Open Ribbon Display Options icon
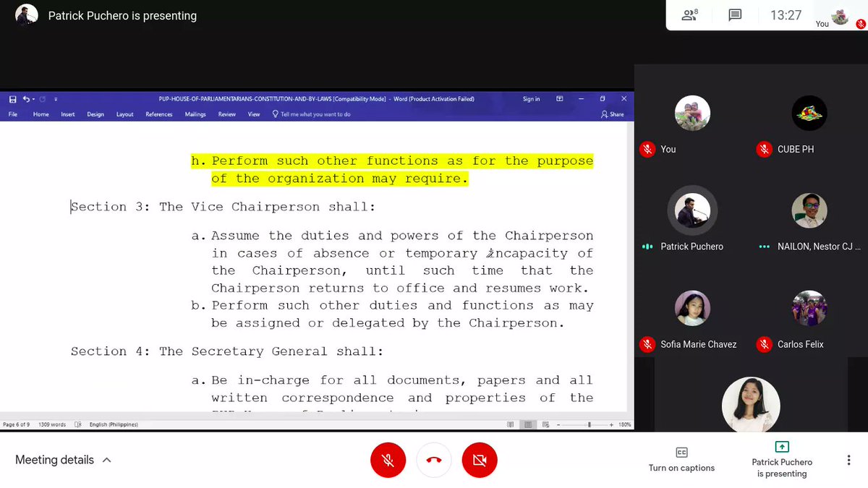Screen dimensions: 868x488 click(560, 99)
